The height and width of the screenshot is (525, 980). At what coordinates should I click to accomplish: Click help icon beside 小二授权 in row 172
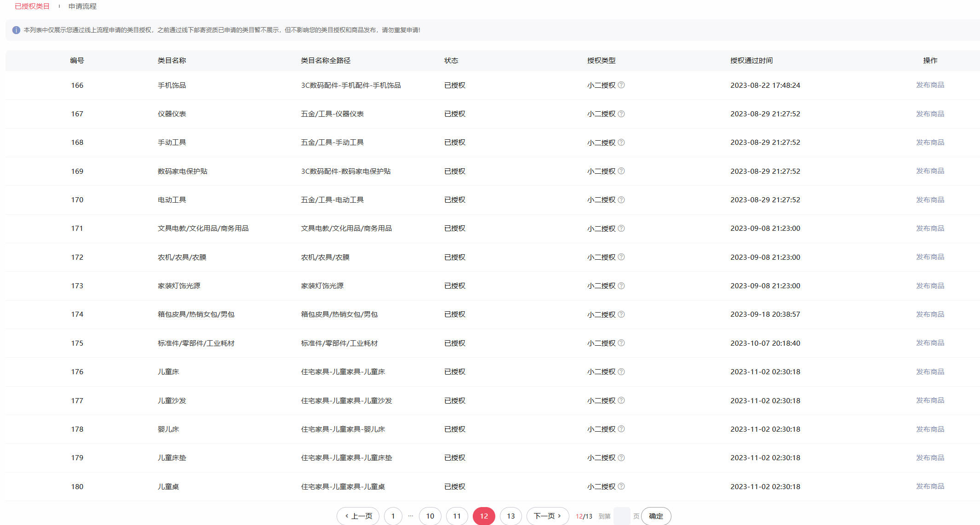click(x=621, y=257)
